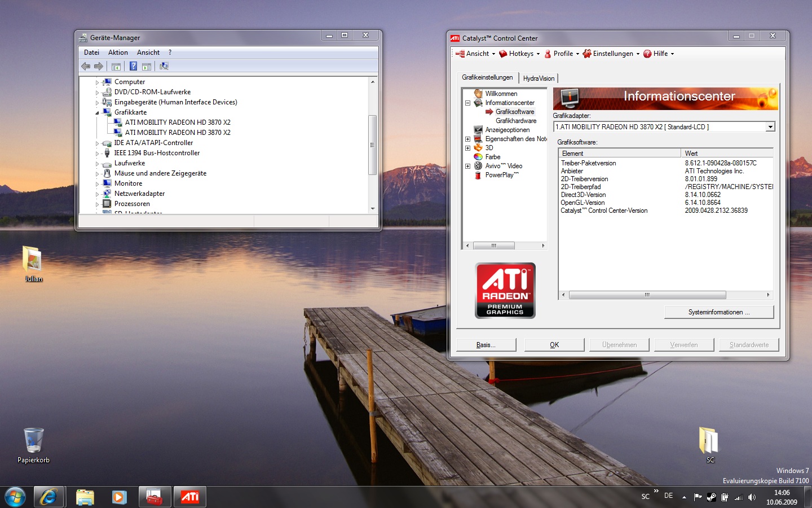Image resolution: width=812 pixels, height=508 pixels.
Task: Expand the Computer node
Action: (x=97, y=82)
